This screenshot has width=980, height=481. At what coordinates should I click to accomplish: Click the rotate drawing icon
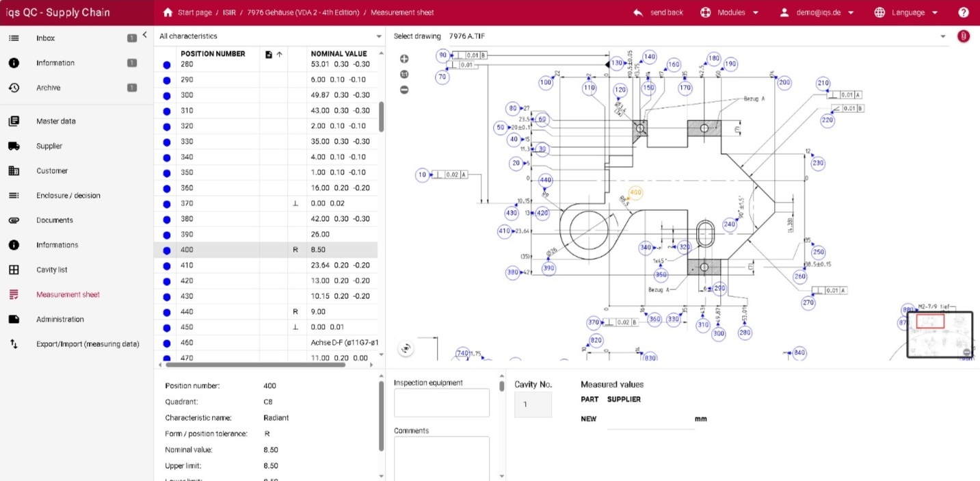tap(406, 348)
